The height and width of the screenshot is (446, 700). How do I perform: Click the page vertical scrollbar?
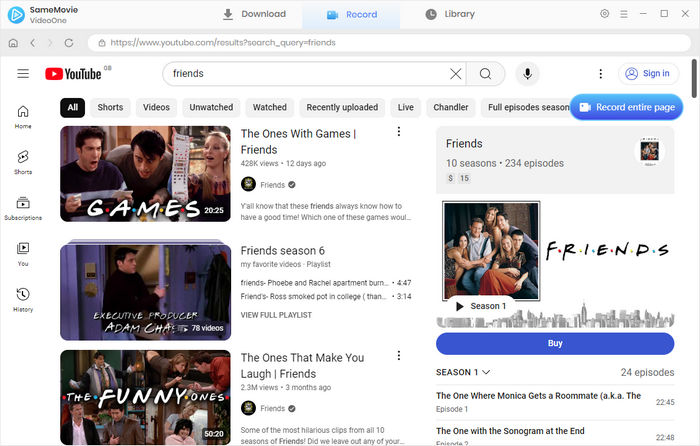coord(694,78)
